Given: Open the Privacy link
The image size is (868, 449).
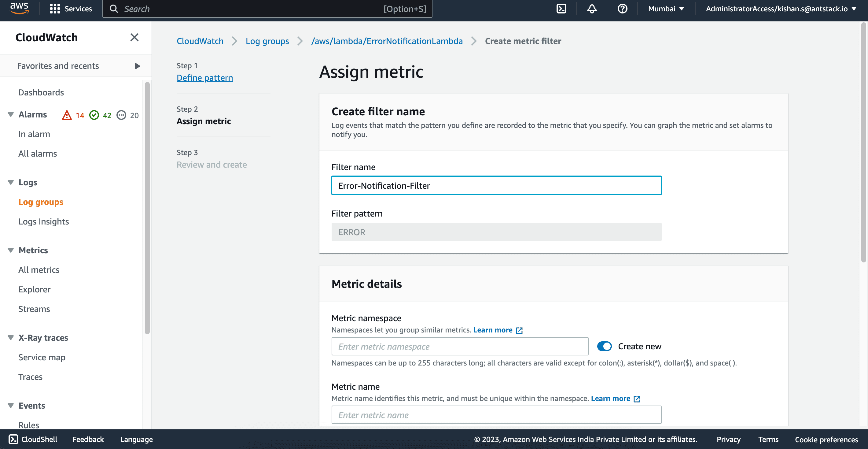Looking at the screenshot, I should [x=729, y=439].
